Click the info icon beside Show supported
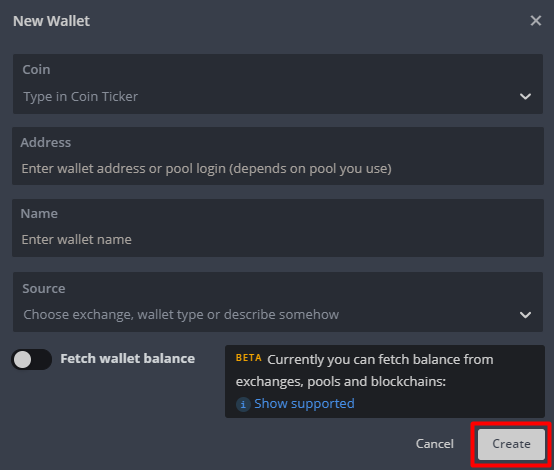This screenshot has height=470, width=554. coord(243,404)
